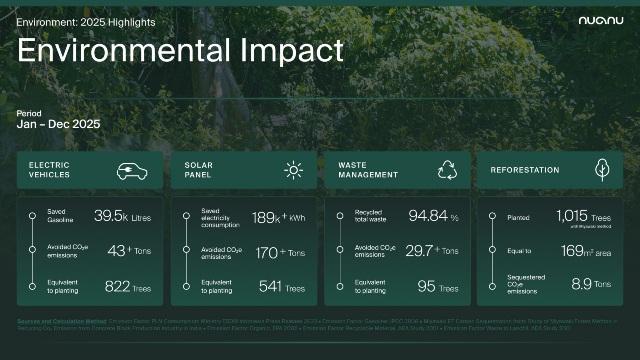
Task: Select the Electric Vehicles header card
Action: point(90,170)
